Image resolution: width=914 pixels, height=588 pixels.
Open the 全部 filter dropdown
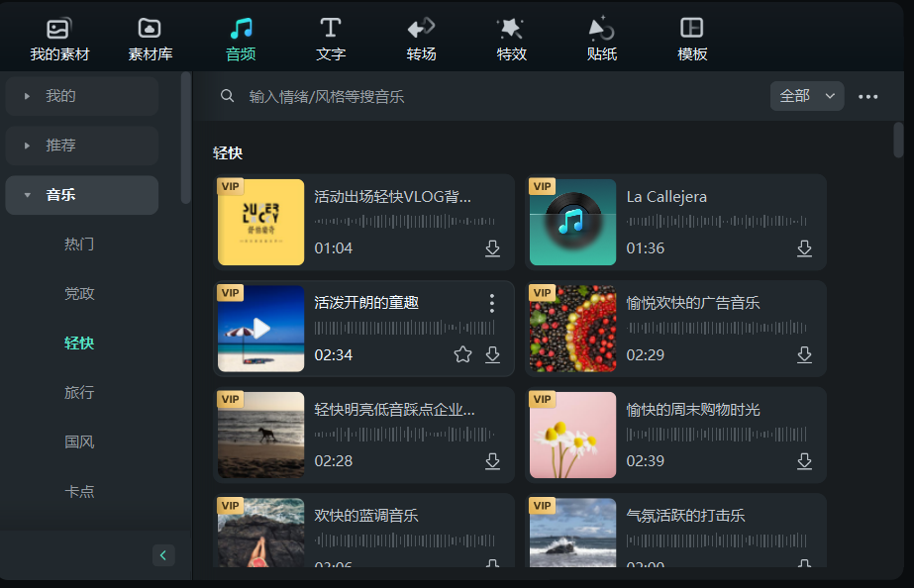(x=806, y=96)
